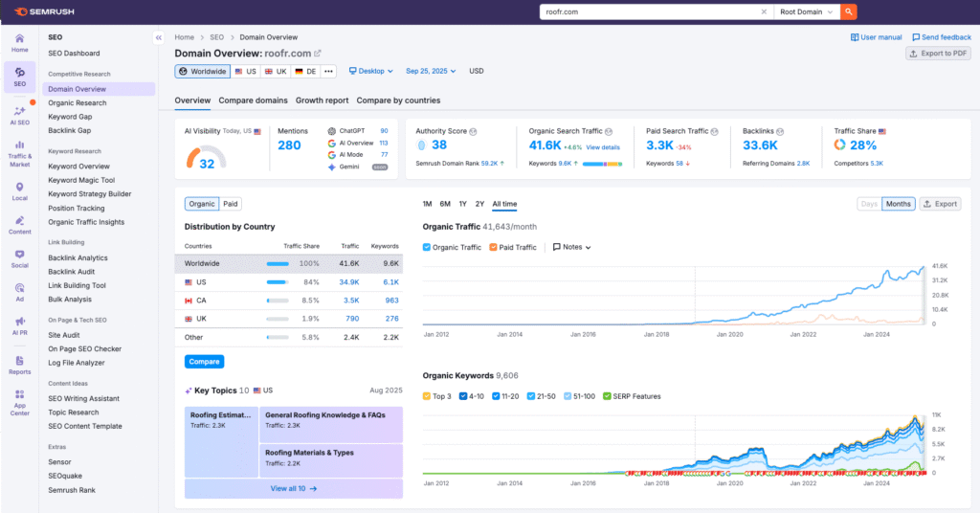Click the Export to PDF button

click(938, 54)
